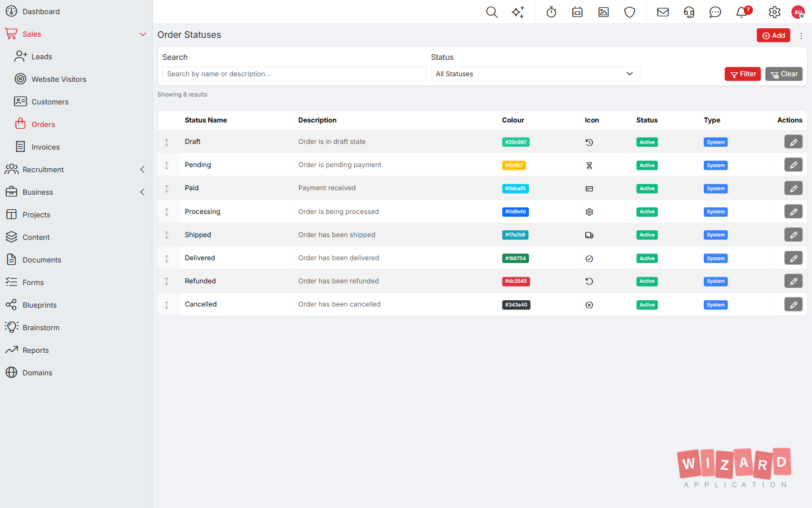This screenshot has height=508, width=812.
Task: Click the reorder handle of Cancelled row
Action: (167, 305)
